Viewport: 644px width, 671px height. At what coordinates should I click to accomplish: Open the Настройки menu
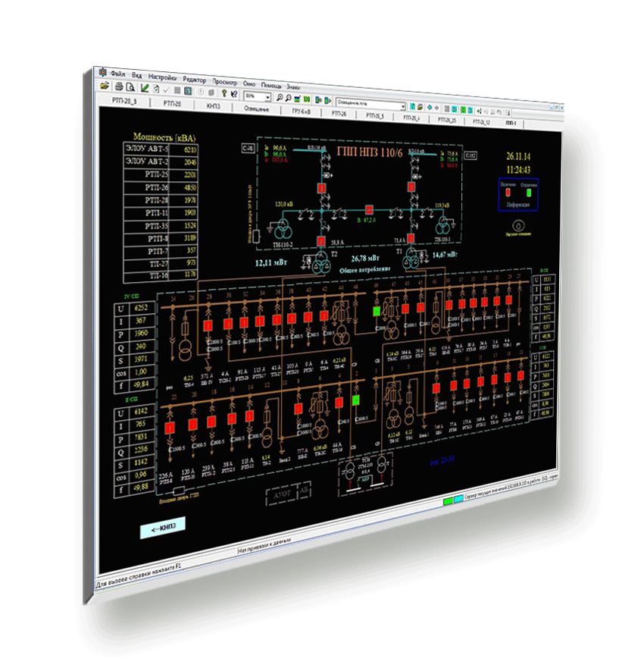(162, 77)
